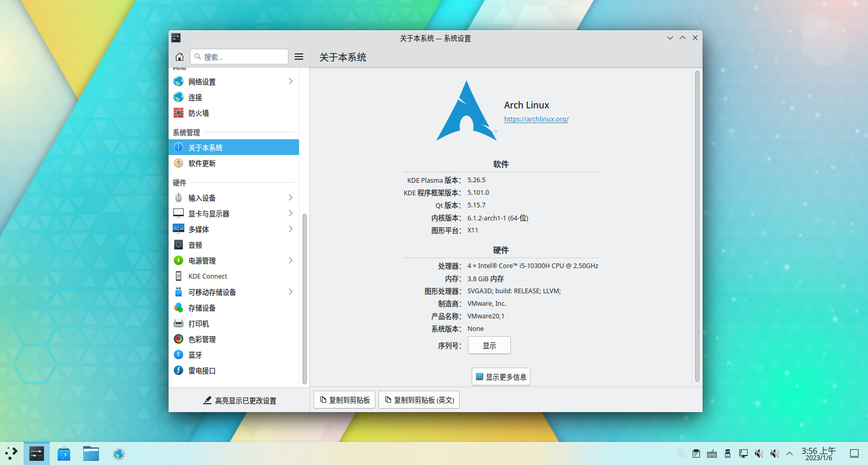
Task: Open the globe browser icon in the taskbar
Action: [119, 453]
